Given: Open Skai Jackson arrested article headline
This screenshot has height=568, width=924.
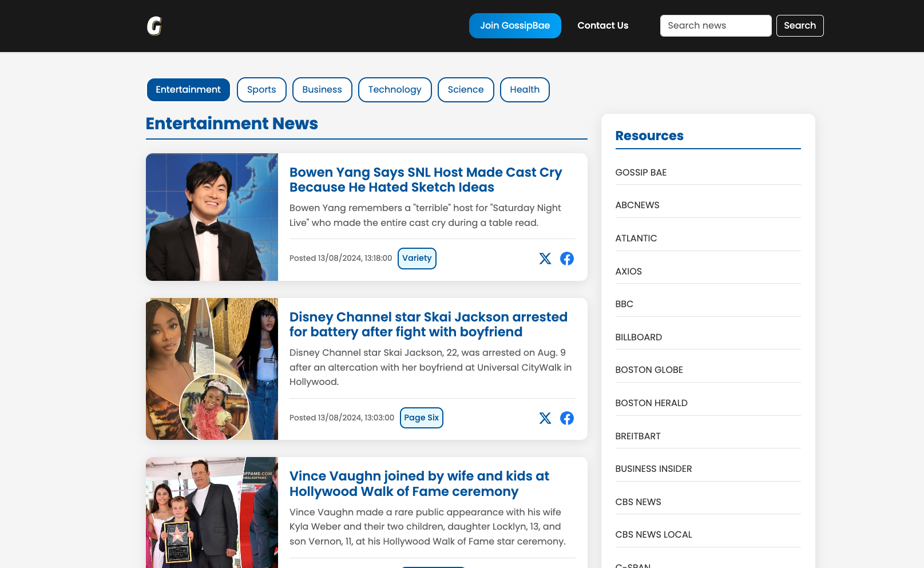Looking at the screenshot, I should [429, 325].
